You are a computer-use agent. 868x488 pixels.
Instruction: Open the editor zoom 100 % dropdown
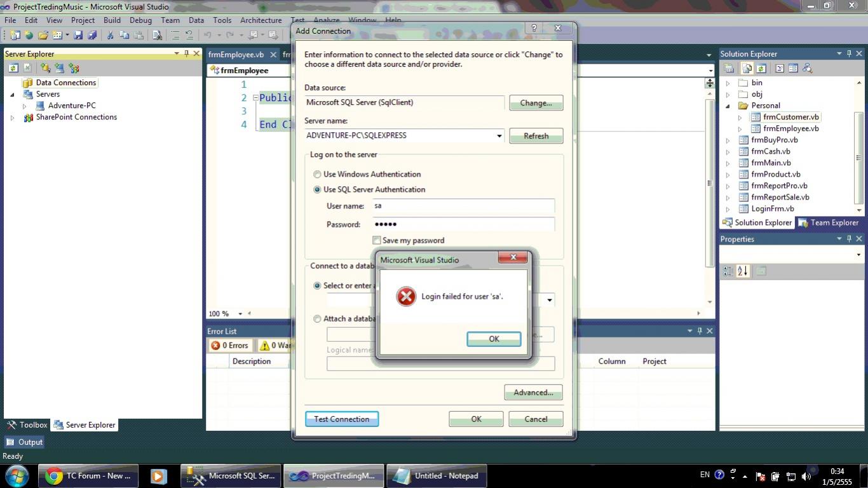click(240, 314)
